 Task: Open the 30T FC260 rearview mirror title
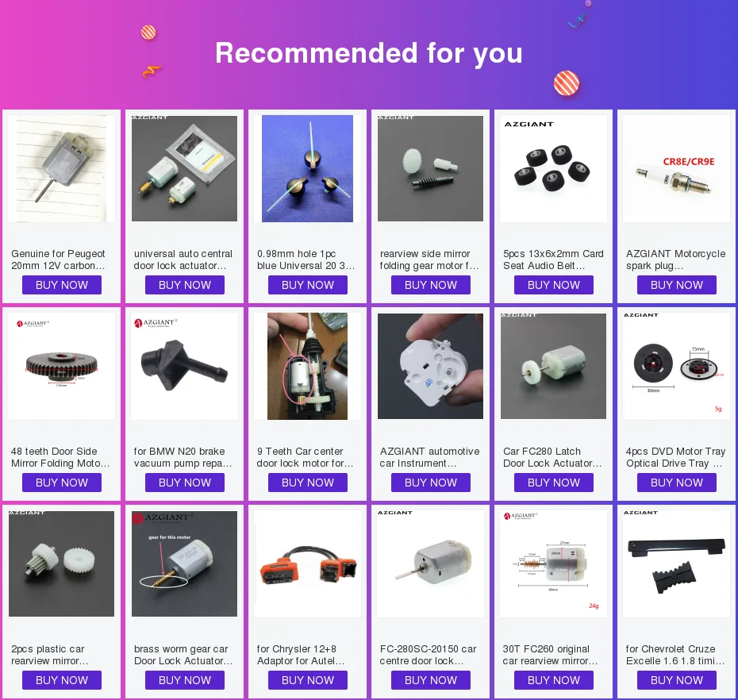point(550,655)
